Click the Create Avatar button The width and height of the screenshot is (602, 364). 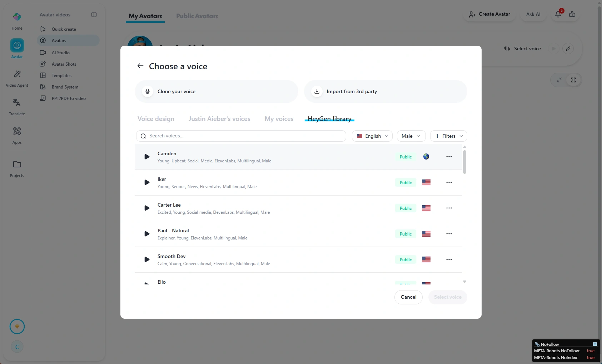click(489, 14)
